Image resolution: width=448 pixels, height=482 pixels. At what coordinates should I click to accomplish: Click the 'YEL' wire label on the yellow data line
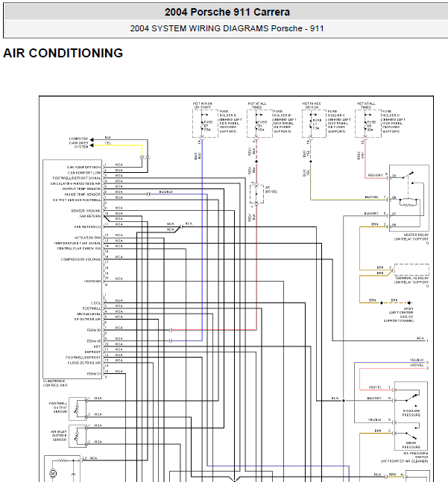pos(108,143)
